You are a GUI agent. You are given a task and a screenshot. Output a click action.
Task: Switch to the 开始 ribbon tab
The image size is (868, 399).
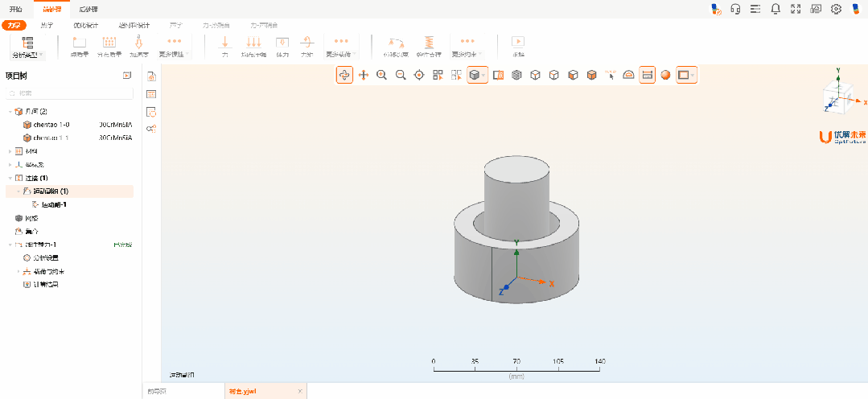[15, 9]
